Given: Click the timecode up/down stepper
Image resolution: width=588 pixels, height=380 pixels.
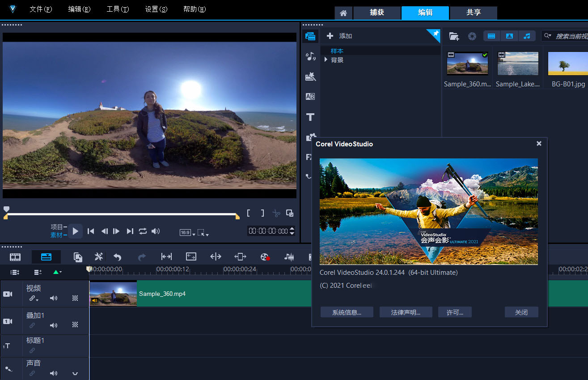Looking at the screenshot, I should [x=292, y=231].
